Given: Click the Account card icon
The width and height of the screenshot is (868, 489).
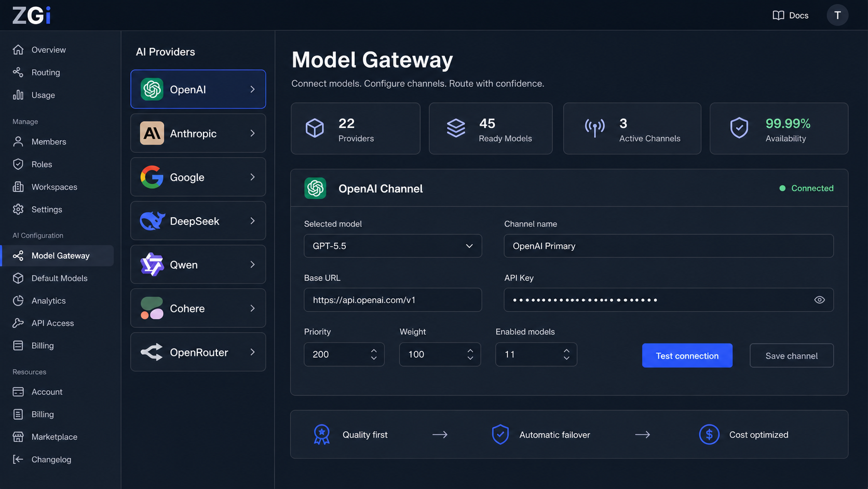Looking at the screenshot, I should 18,392.
